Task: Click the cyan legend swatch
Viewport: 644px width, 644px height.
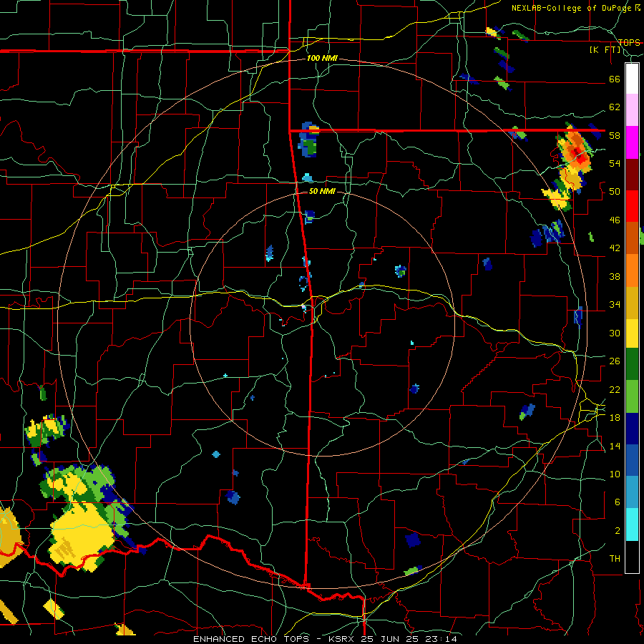Action: (632, 525)
